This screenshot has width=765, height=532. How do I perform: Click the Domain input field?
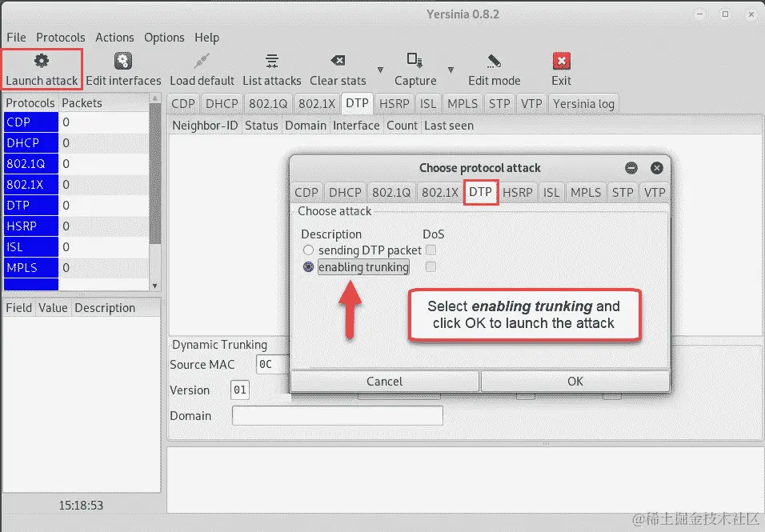tap(337, 416)
